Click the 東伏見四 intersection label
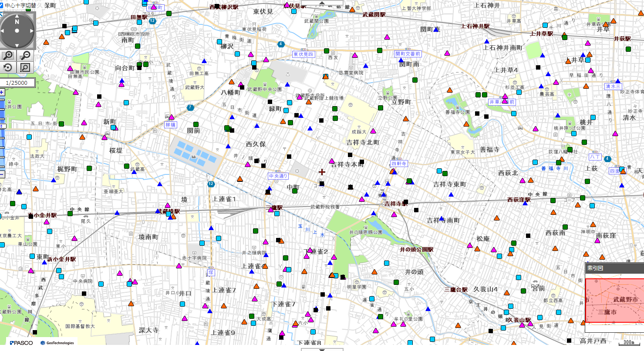 click(303, 54)
